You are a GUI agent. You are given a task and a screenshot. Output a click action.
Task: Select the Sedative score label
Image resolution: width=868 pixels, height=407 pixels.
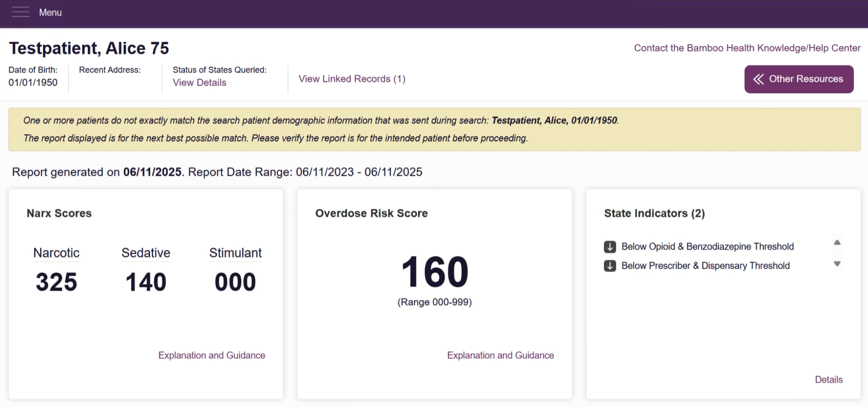coord(146,253)
